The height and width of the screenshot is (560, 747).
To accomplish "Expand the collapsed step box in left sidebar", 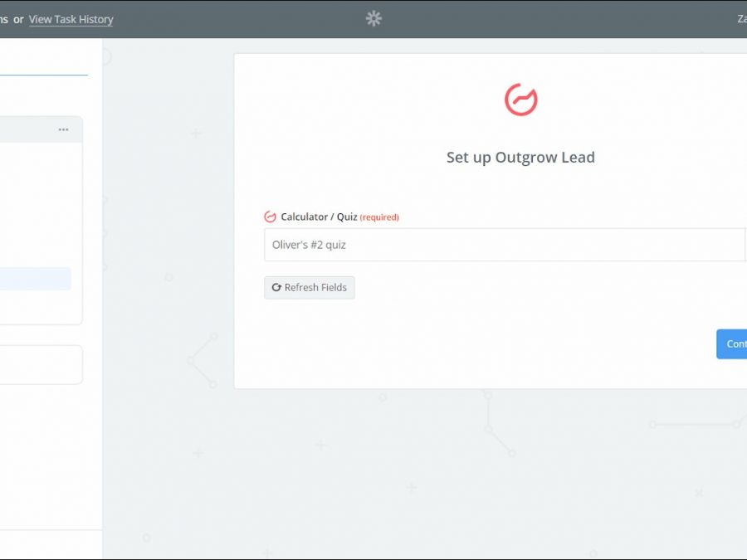I will point(40,365).
